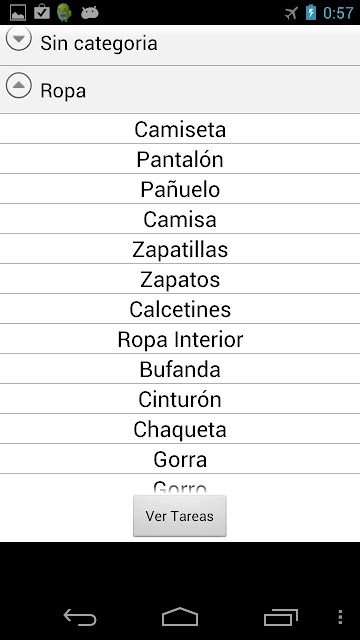Tap the shopping bag notification icon
The image size is (360, 640).
coord(42,12)
